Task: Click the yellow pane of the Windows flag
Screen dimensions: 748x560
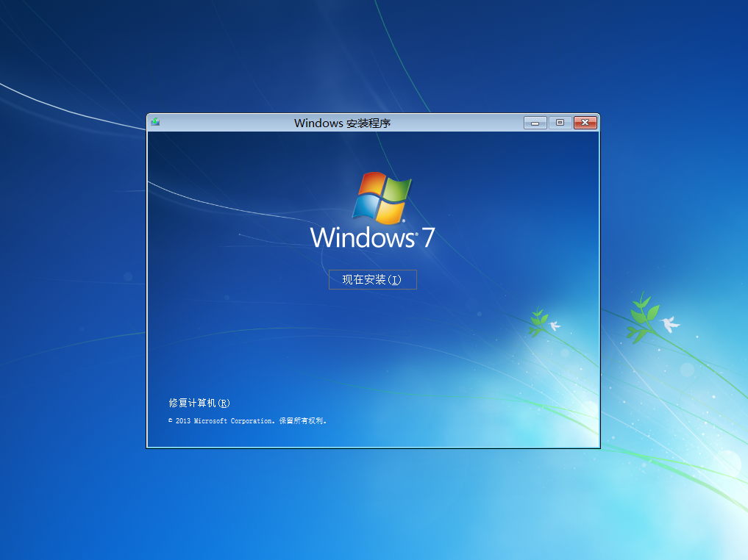Action: (391, 212)
